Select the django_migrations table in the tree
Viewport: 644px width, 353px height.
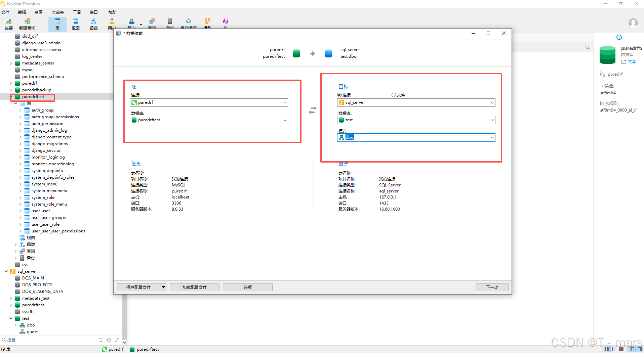click(49, 144)
